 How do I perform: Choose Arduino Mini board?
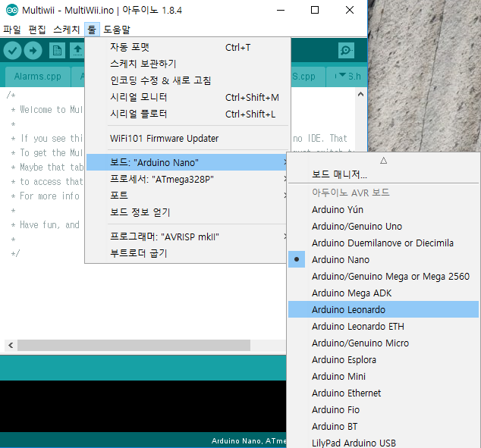coord(383,376)
